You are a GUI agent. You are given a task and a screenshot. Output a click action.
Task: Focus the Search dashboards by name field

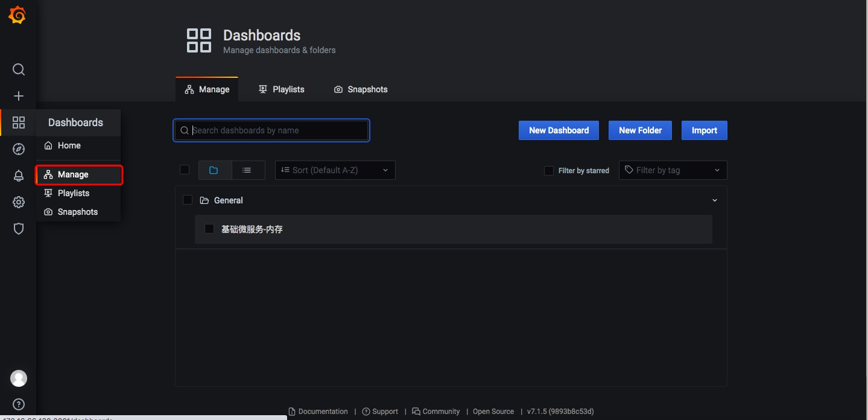tap(271, 130)
